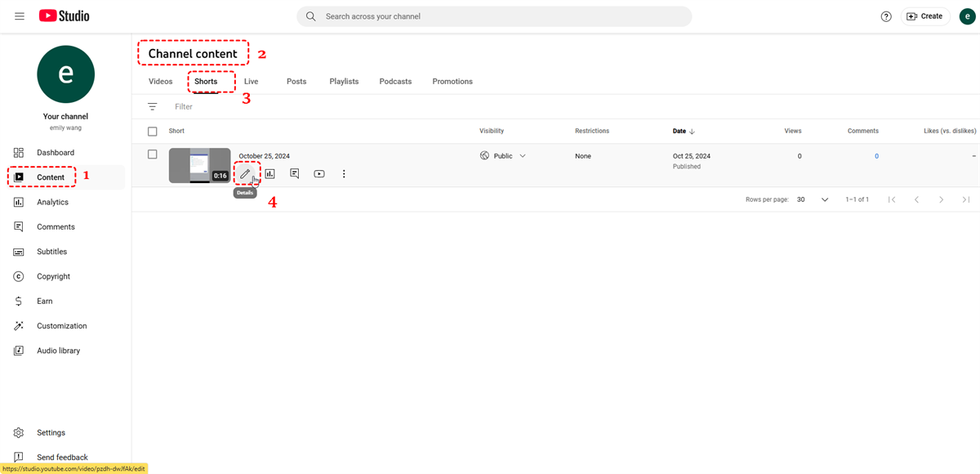Open the three-dot Options menu for the short
Viewport: 980px width, 474px height.
[344, 173]
